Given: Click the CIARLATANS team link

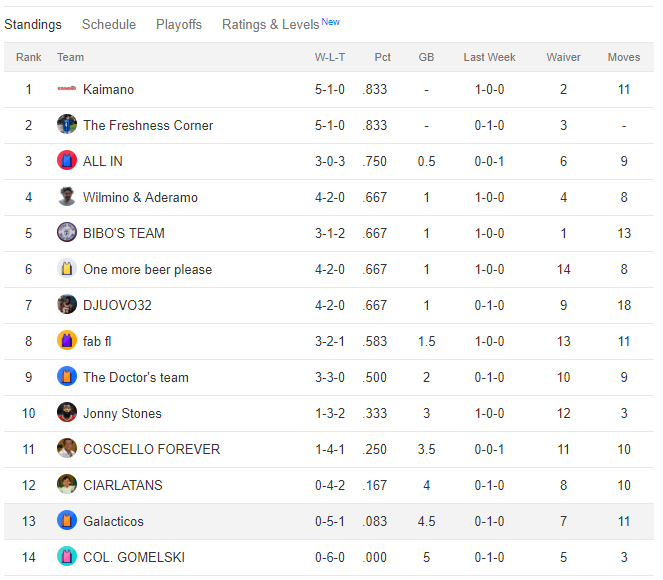Looking at the screenshot, I should coord(123,485).
